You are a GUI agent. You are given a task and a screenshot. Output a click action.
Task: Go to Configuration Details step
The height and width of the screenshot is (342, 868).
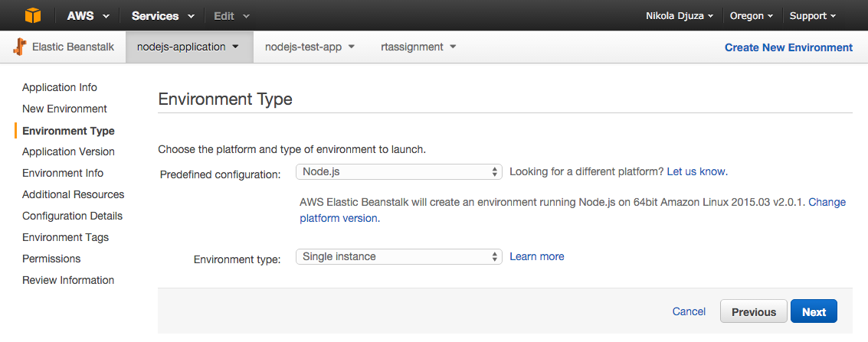72,216
